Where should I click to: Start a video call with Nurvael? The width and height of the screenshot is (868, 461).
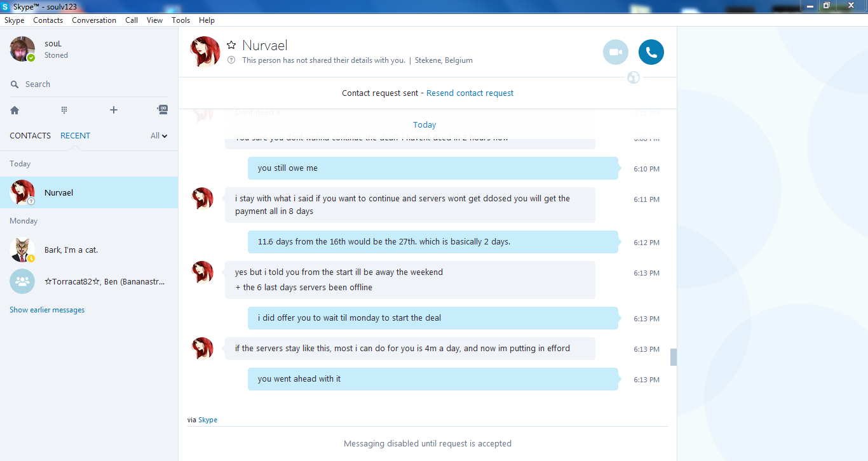[615, 52]
